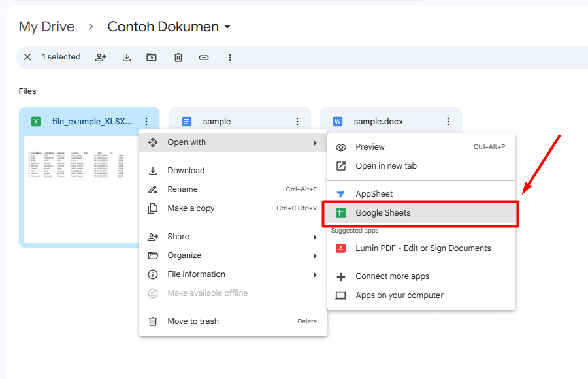Click the Rename pencil icon
The height and width of the screenshot is (379, 588).
153,189
